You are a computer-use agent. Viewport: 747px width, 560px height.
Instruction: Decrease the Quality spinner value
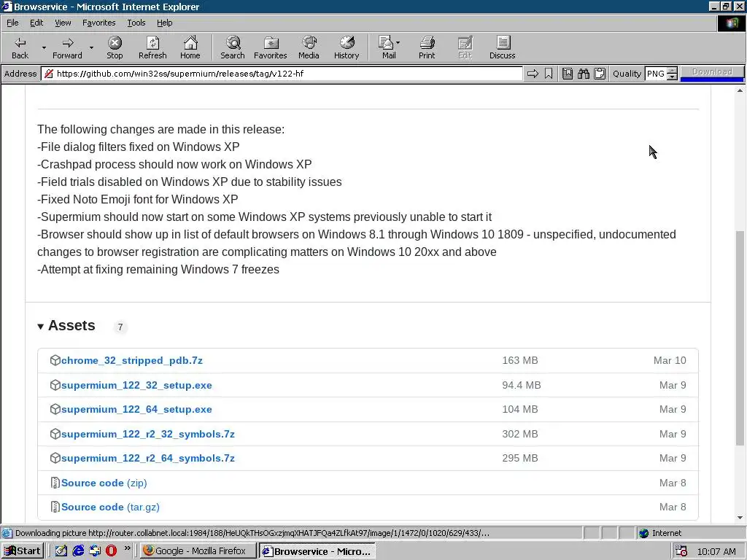(672, 77)
